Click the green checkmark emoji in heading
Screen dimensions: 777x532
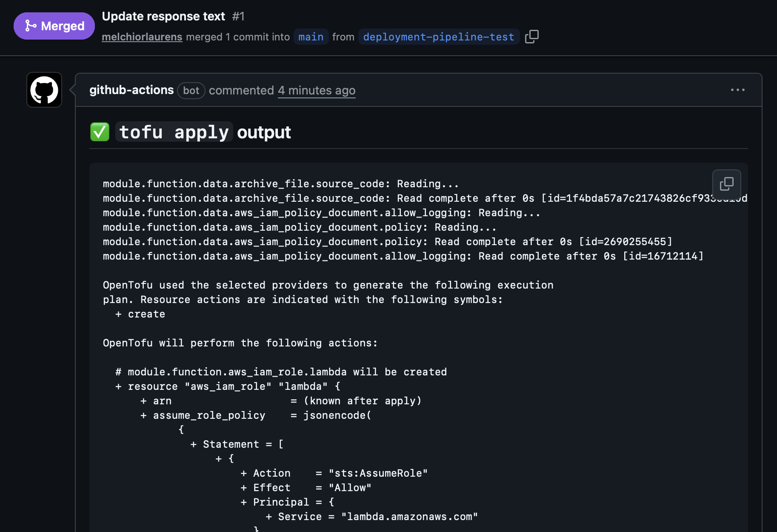pyautogui.click(x=100, y=132)
